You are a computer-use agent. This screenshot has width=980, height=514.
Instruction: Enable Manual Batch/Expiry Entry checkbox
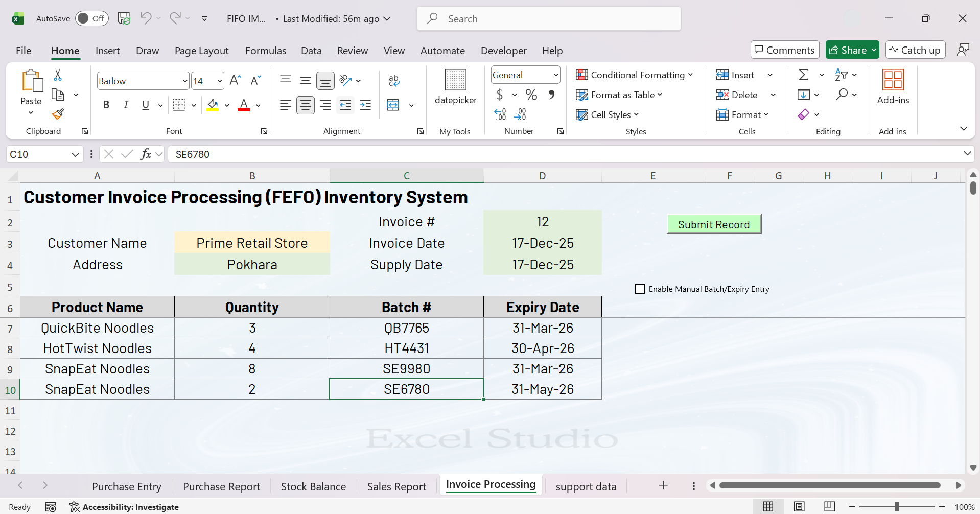[x=640, y=289]
